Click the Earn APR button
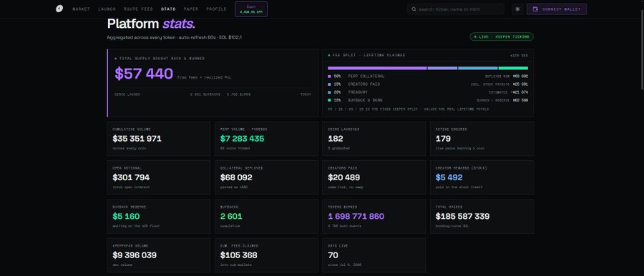This screenshot has height=276, width=644. coord(251,9)
